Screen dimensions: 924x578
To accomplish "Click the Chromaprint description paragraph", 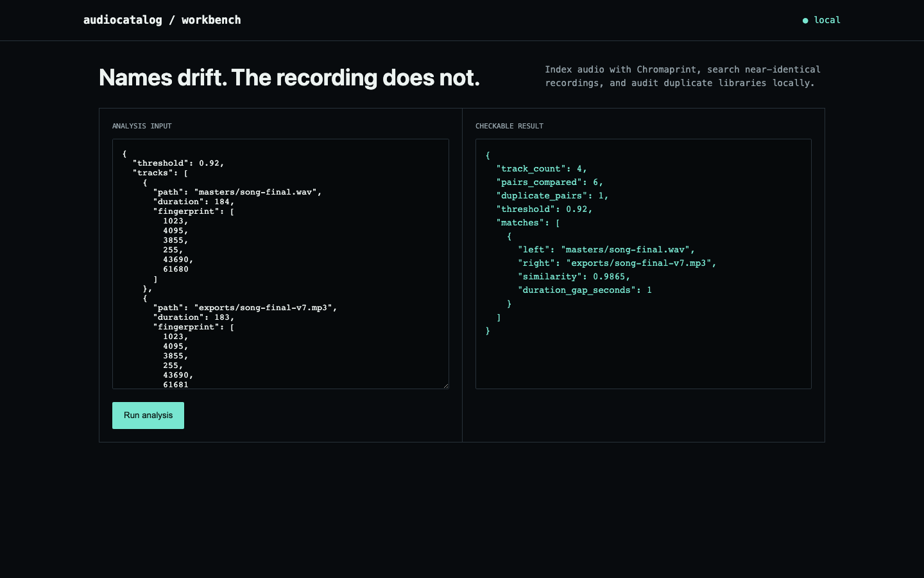I will pos(683,76).
